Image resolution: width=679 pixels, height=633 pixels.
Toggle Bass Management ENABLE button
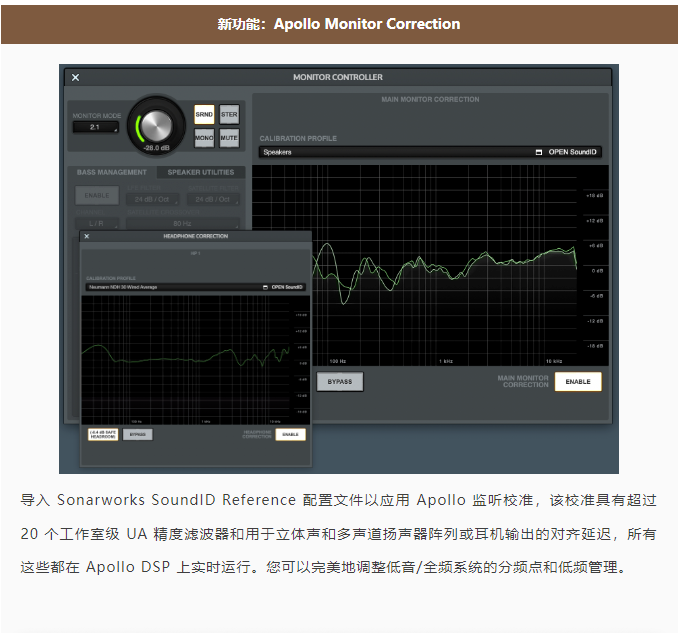tap(97, 195)
